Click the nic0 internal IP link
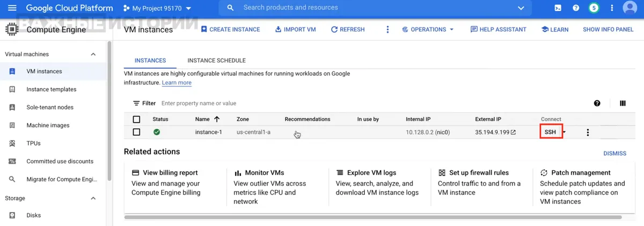 443,132
